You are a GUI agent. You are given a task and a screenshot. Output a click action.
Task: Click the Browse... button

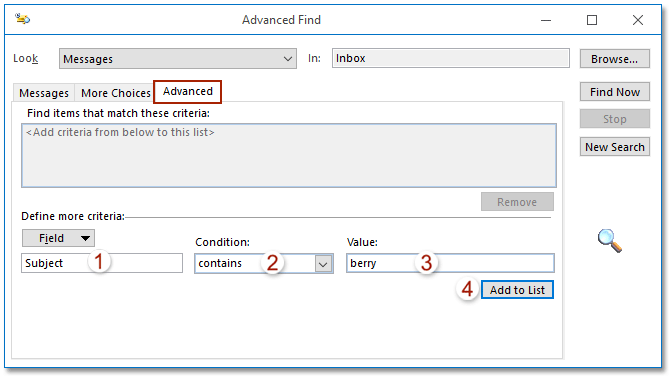coord(615,59)
